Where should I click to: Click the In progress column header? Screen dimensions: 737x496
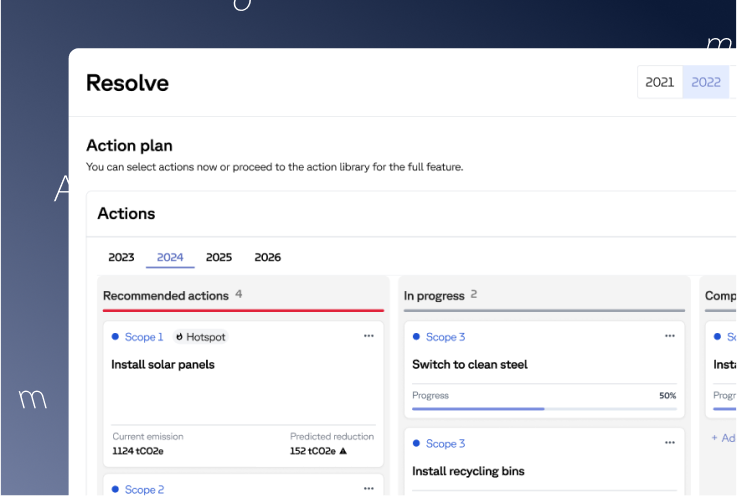pos(434,296)
